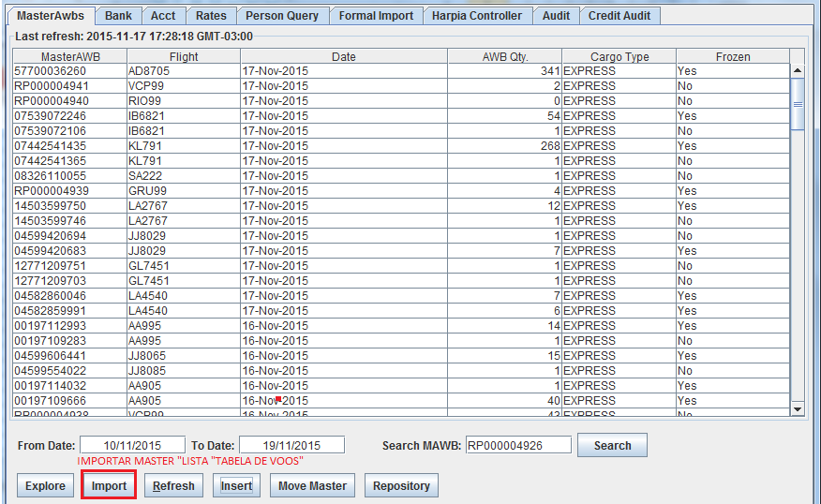Viewport: 821px width, 504px height.
Task: Sort by the Date column header
Action: click(x=343, y=56)
